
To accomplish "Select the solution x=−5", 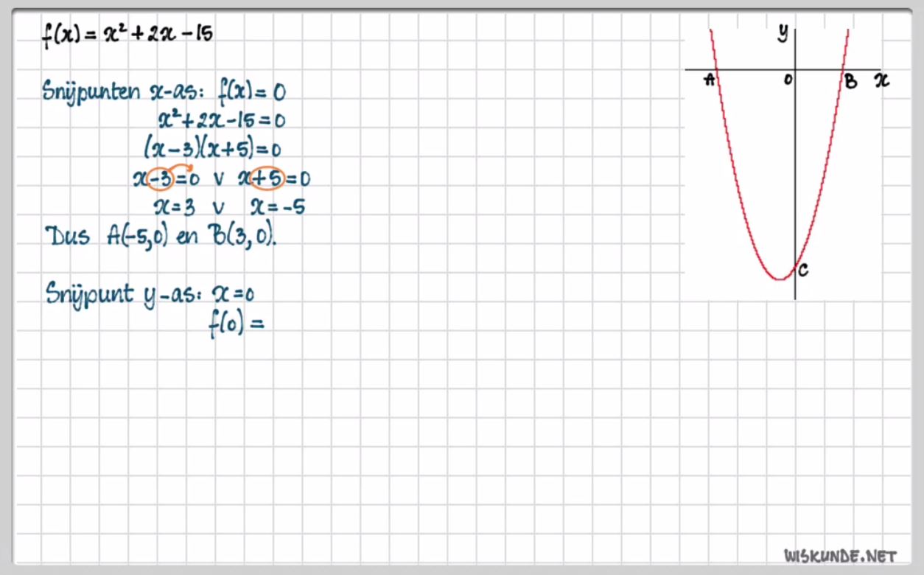I will coord(278,207).
